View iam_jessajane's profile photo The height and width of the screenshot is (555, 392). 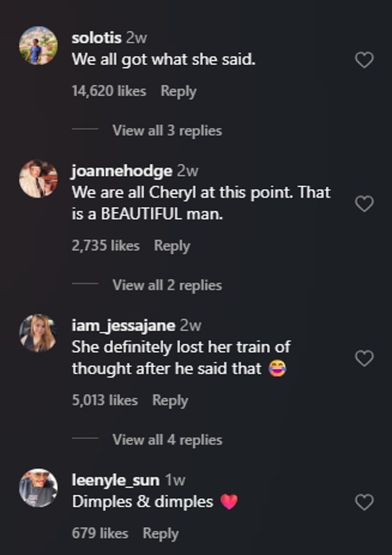click(x=38, y=333)
